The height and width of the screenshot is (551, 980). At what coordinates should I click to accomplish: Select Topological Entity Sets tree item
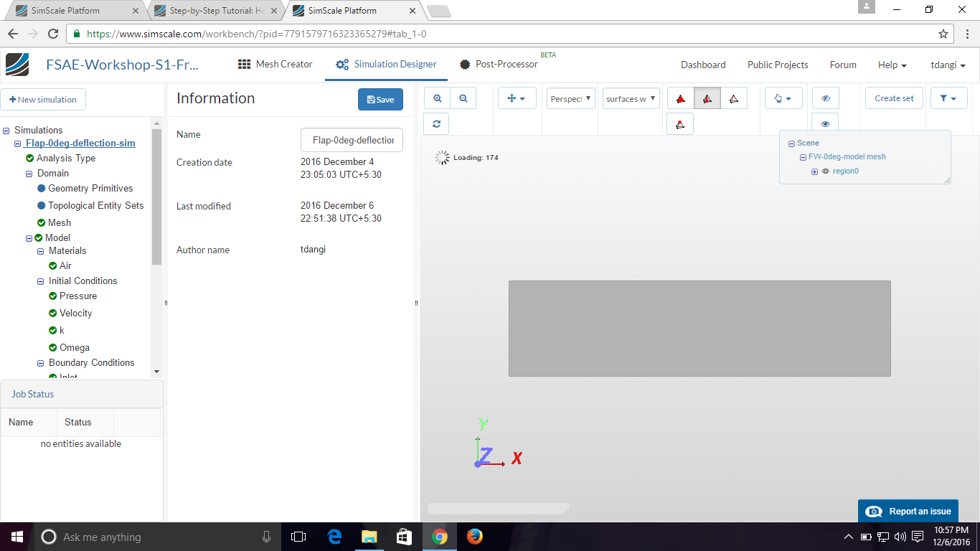[96, 206]
